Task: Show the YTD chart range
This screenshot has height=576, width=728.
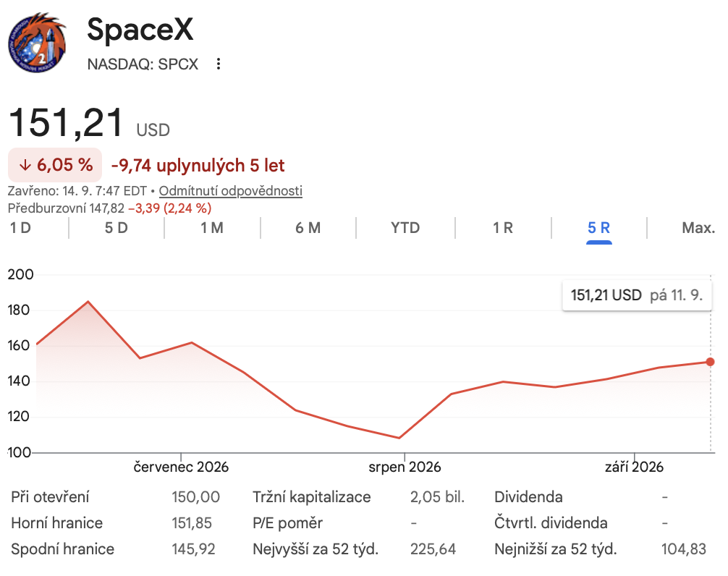Action: point(405,228)
